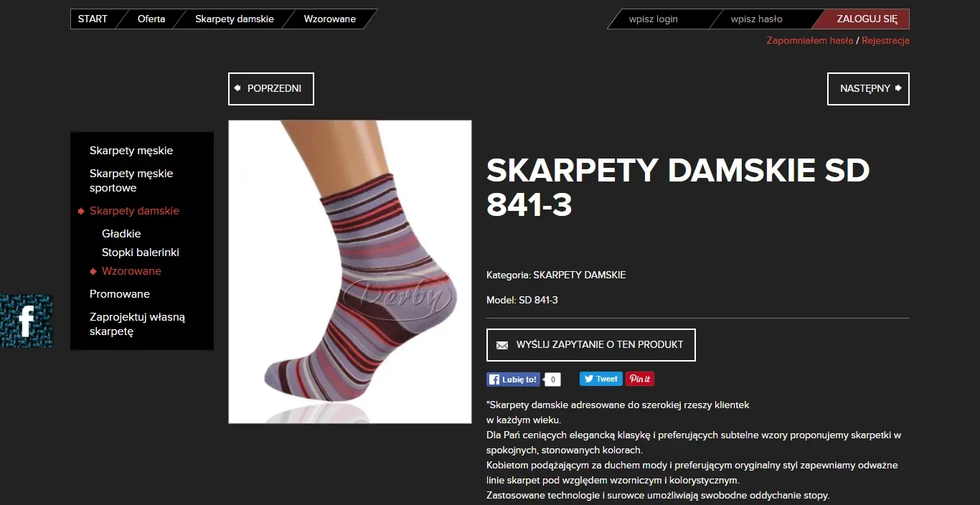The image size is (980, 505).
Task: Open the Rejestracja link
Action: (885, 40)
